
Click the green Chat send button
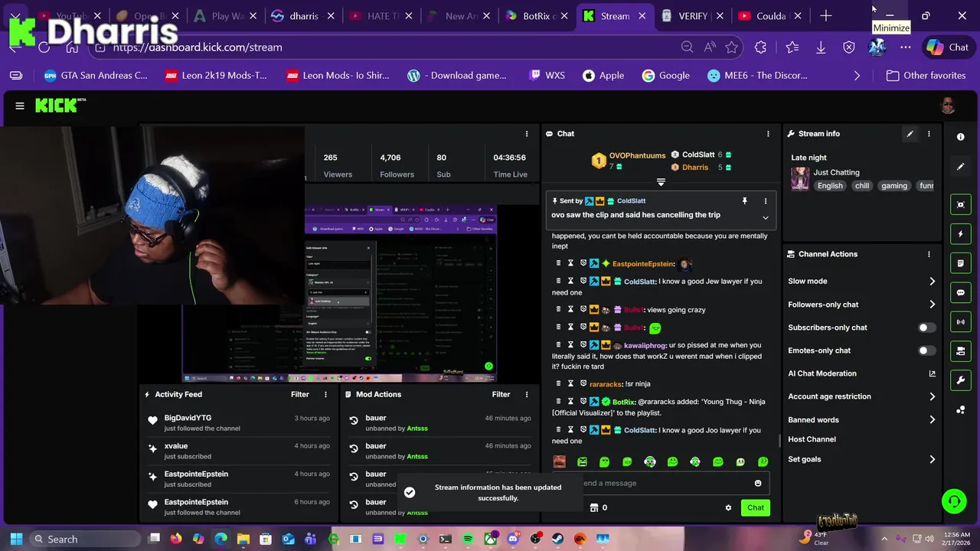click(x=755, y=507)
